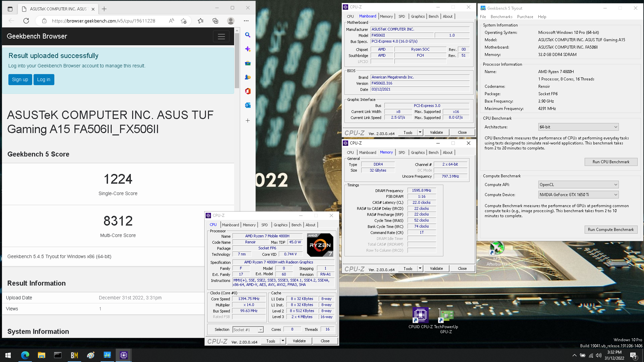Viewport: 644px width, 362px height.
Task: Add a sidebar app with plus icon
Action: coord(248,120)
